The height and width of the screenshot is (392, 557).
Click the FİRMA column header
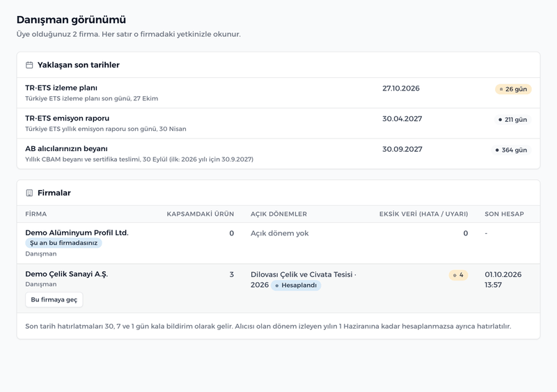point(36,214)
